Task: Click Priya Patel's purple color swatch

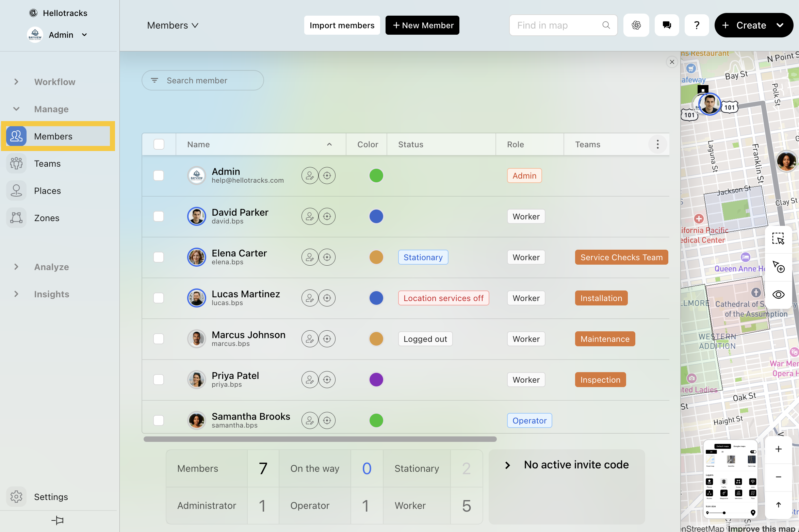Action: pos(376,380)
